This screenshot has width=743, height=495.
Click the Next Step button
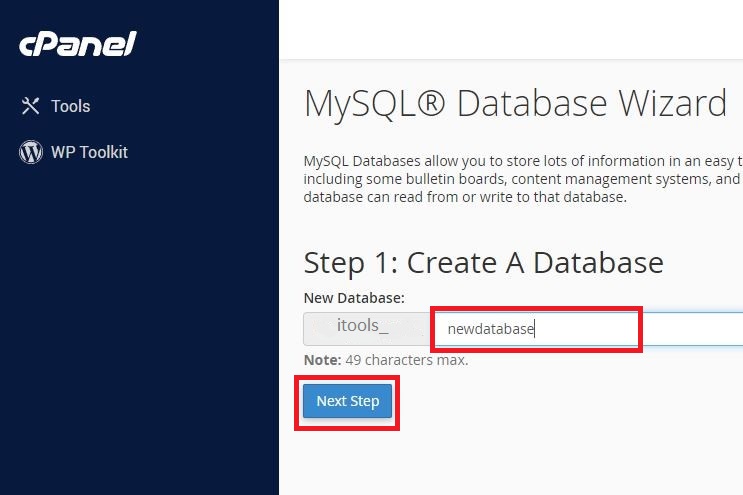[x=347, y=401]
